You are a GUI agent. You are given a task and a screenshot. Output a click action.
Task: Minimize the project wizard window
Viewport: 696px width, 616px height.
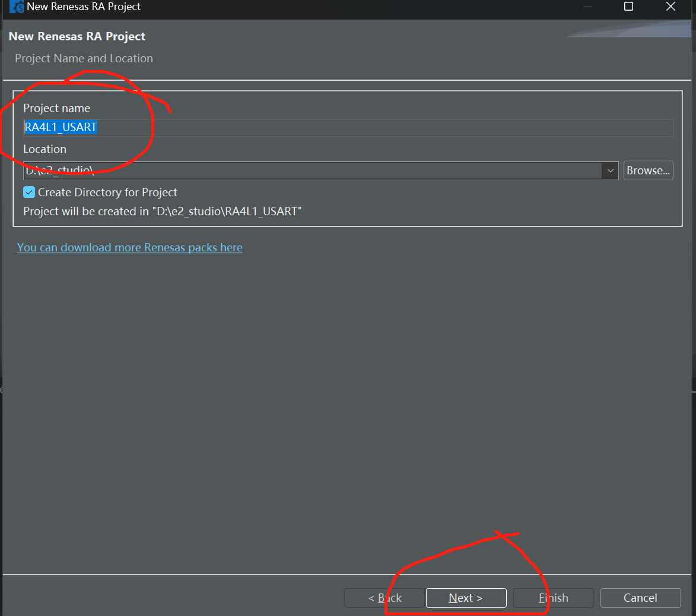click(x=587, y=6)
